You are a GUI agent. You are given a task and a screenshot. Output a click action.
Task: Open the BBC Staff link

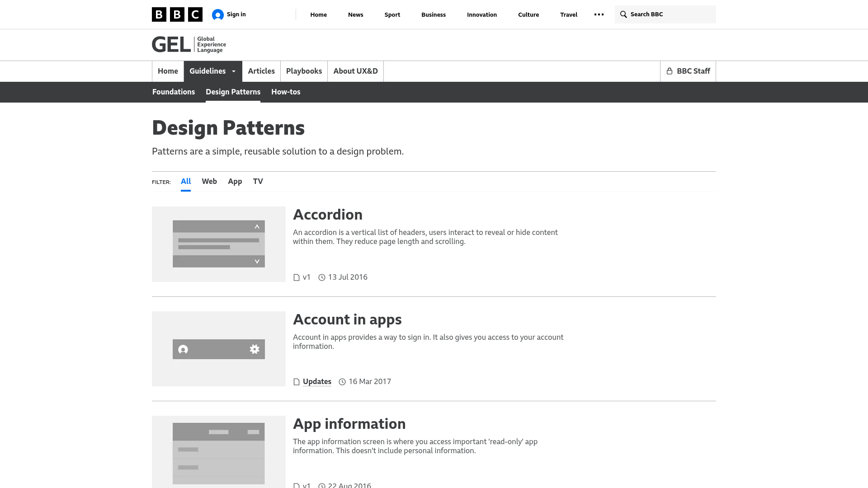click(688, 71)
